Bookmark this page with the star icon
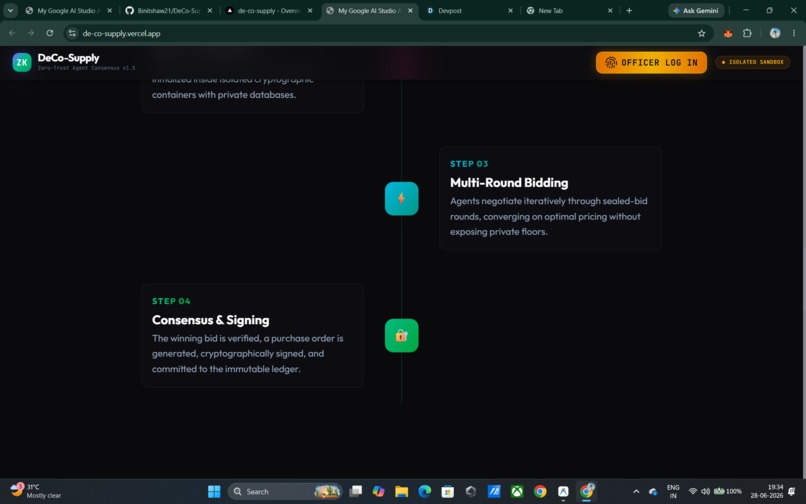Screen dimensions: 806x504 701,33
